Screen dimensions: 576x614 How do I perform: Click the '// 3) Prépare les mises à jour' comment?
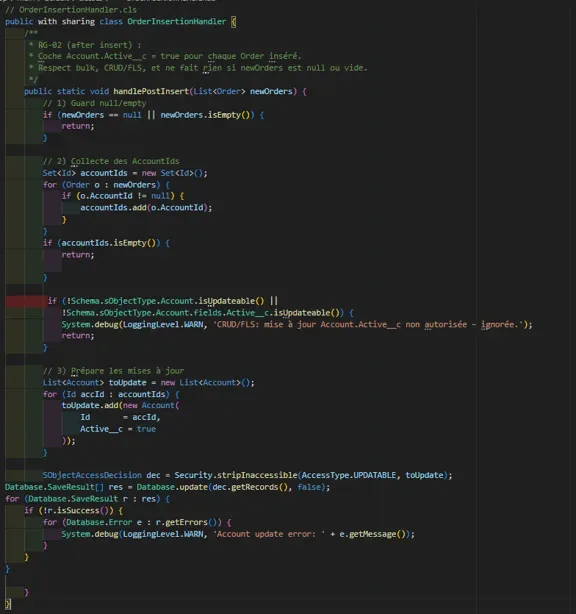pyautogui.click(x=113, y=370)
